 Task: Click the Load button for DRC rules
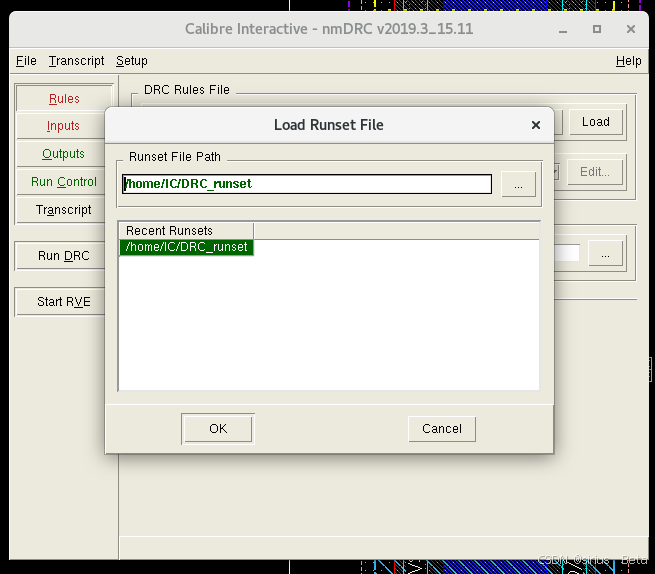596,122
